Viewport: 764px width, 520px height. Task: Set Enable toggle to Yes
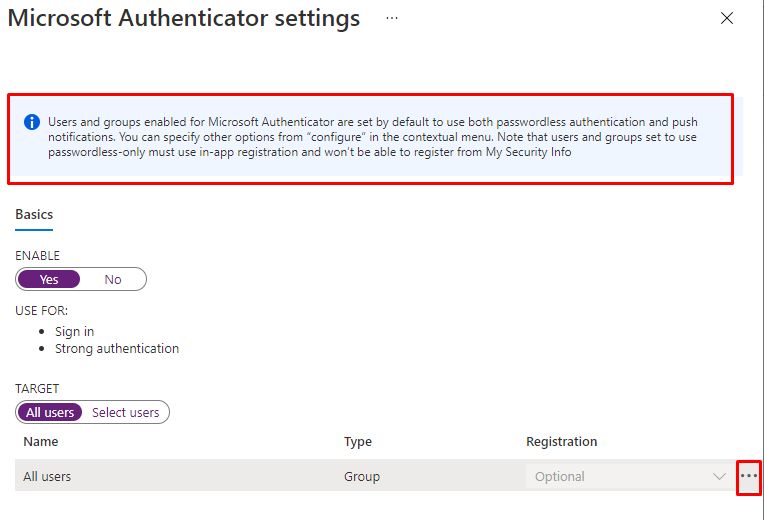(x=48, y=279)
